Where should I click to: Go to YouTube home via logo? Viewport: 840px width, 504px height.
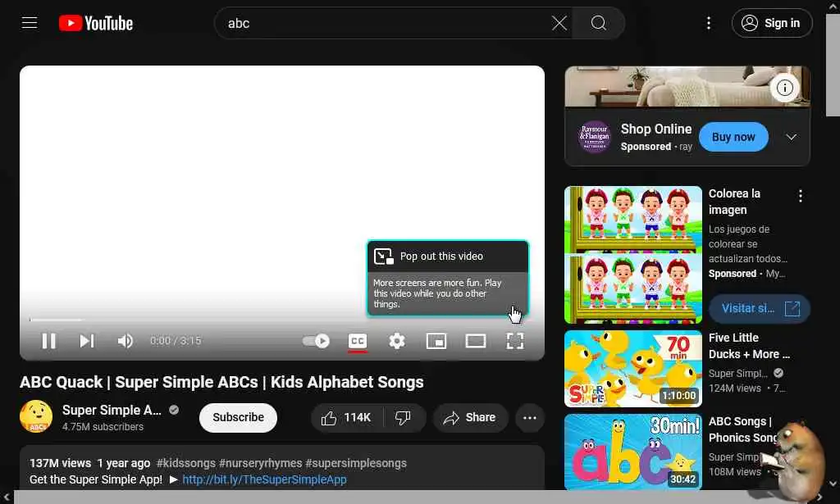[x=96, y=23]
